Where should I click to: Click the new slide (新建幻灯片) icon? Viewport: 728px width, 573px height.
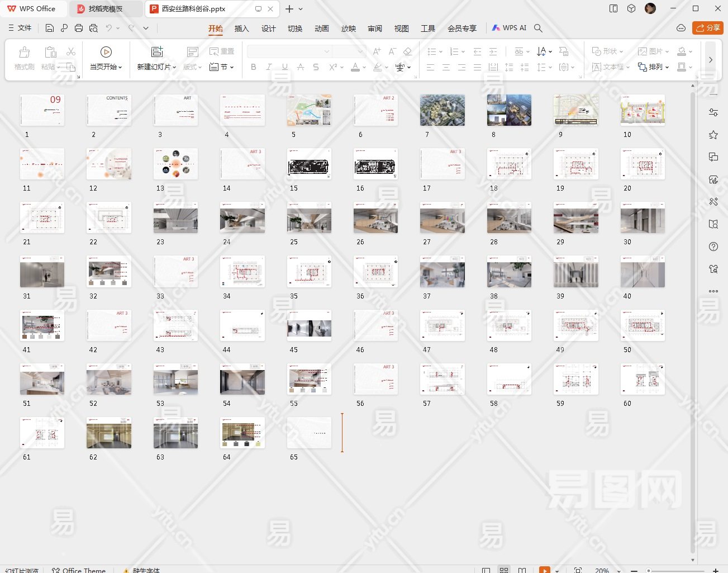(x=157, y=52)
